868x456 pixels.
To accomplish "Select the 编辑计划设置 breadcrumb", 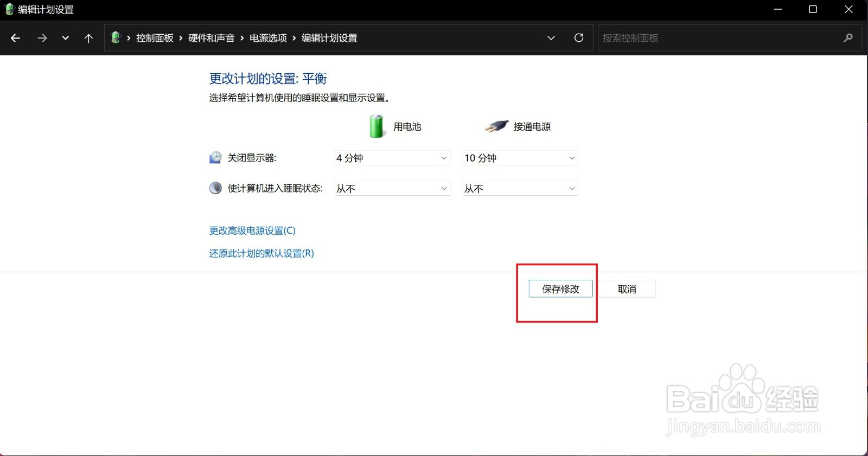I will [x=329, y=38].
